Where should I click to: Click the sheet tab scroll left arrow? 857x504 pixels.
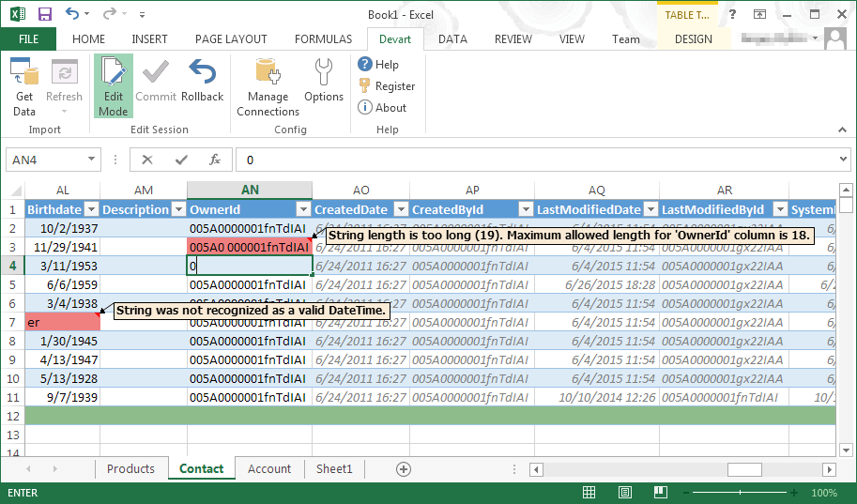coord(28,469)
